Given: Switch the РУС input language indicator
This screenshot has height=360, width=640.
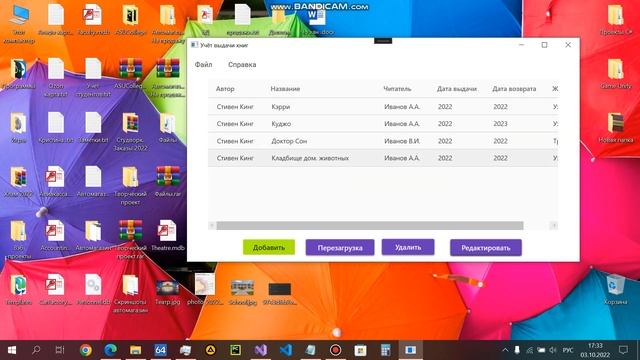Looking at the screenshot, I should (568, 350).
